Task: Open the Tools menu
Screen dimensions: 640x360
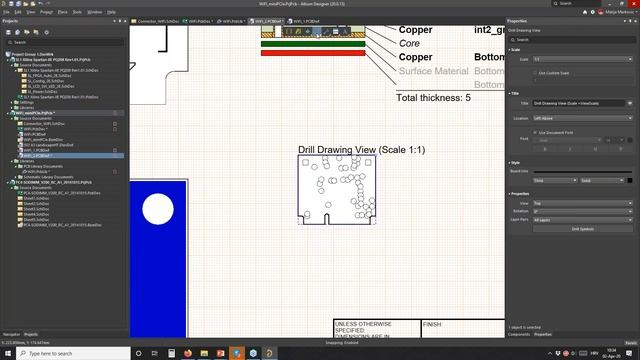Action: pyautogui.click(x=77, y=12)
